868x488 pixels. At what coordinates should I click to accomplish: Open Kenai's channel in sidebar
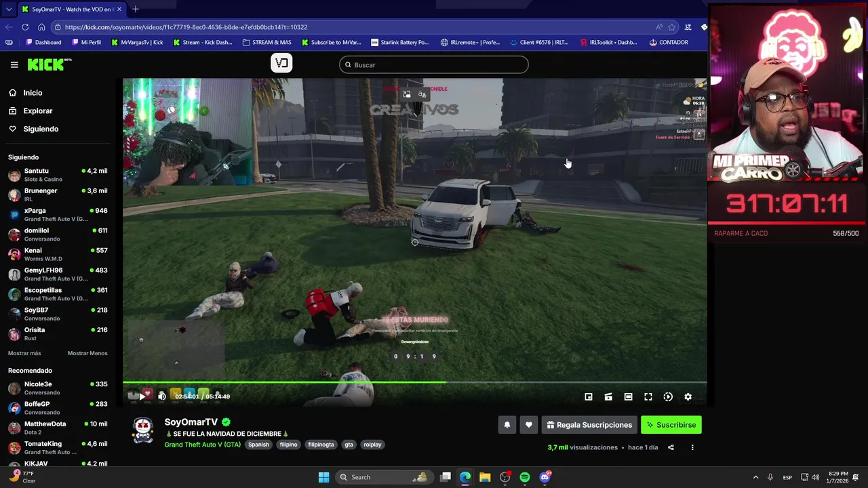click(x=58, y=254)
